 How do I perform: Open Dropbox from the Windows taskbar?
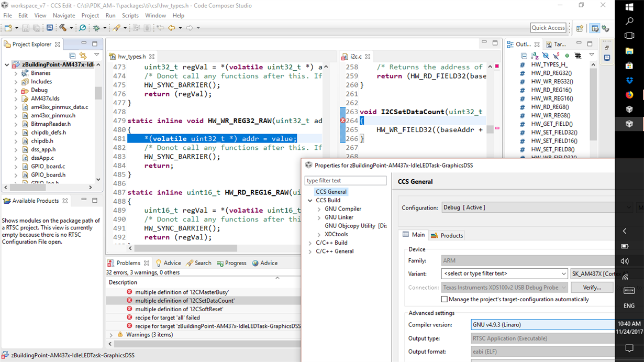[x=629, y=80]
